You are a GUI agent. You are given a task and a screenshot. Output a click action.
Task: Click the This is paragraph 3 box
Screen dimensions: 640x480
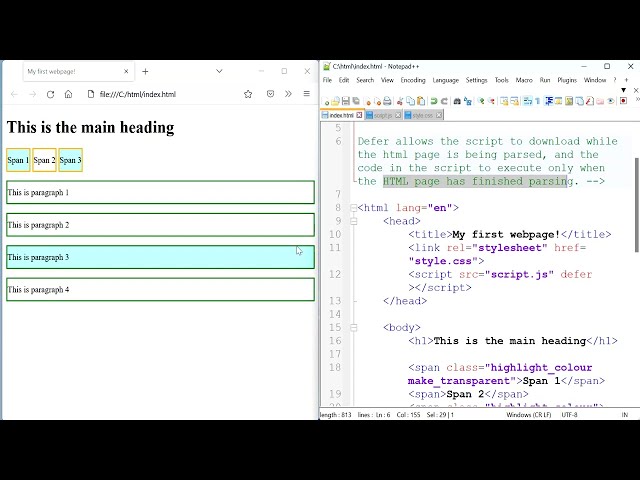pyautogui.click(x=160, y=257)
